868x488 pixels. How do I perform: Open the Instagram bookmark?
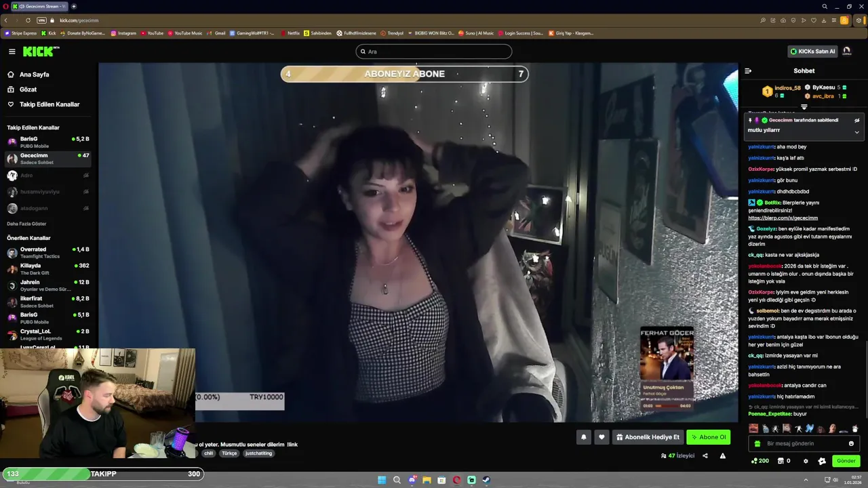coord(123,33)
